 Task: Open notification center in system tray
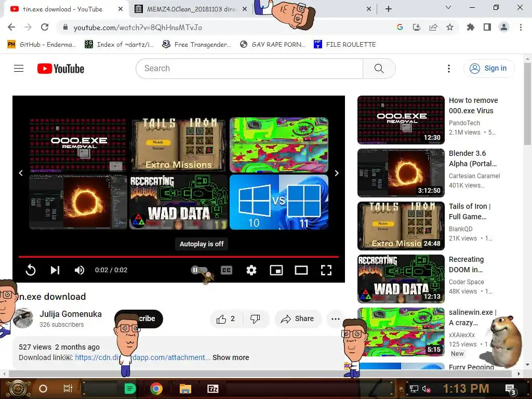510,389
